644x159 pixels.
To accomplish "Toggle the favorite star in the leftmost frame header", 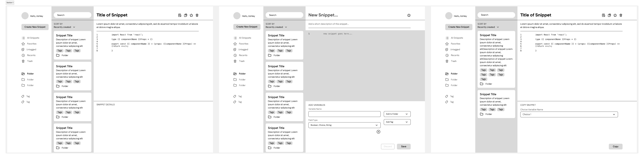I will [x=191, y=15].
